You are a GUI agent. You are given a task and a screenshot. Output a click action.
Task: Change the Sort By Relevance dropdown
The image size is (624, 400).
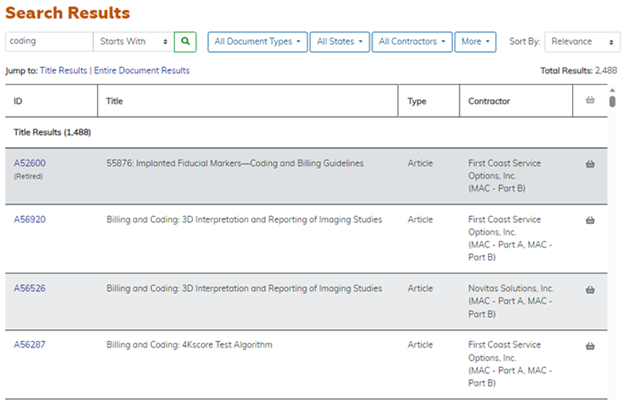point(583,42)
